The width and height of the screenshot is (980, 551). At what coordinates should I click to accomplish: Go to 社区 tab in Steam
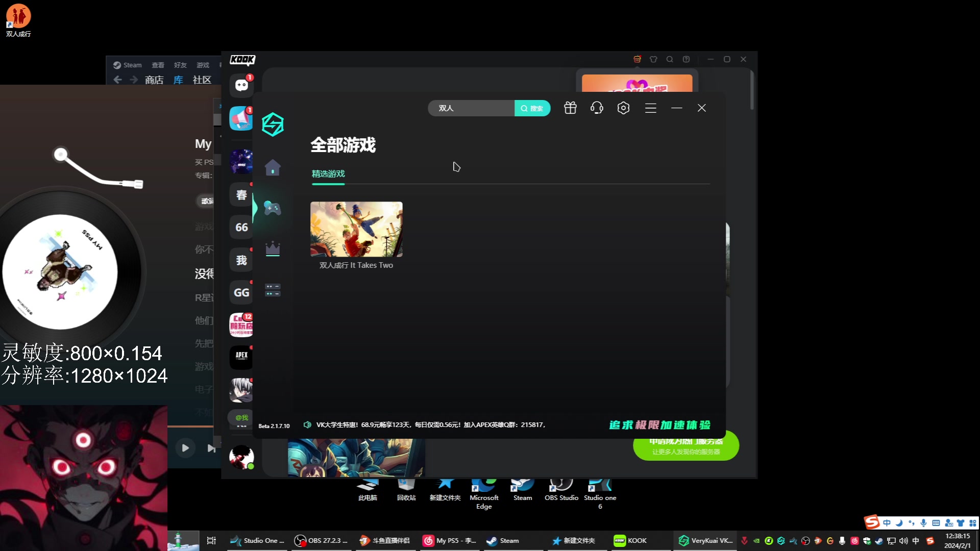[x=202, y=80]
